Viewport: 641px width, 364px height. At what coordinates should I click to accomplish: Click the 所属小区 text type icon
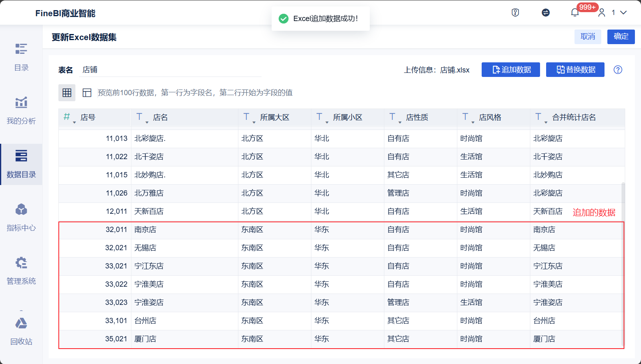click(319, 117)
